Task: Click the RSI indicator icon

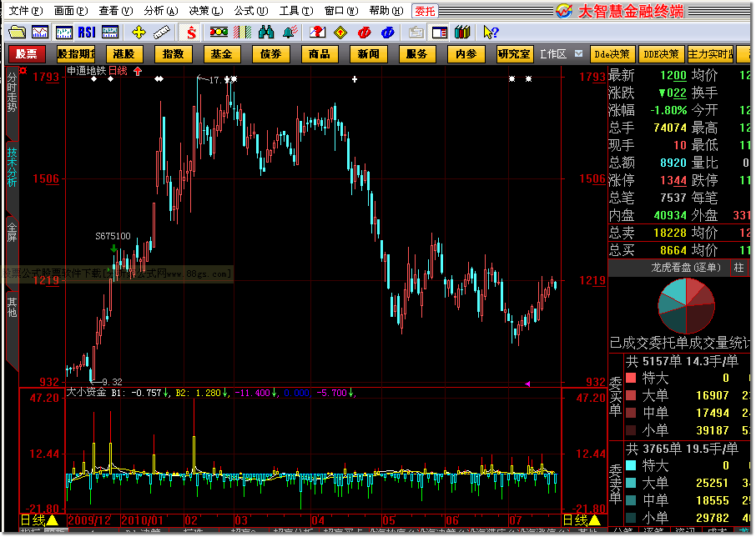Action: pos(87,33)
